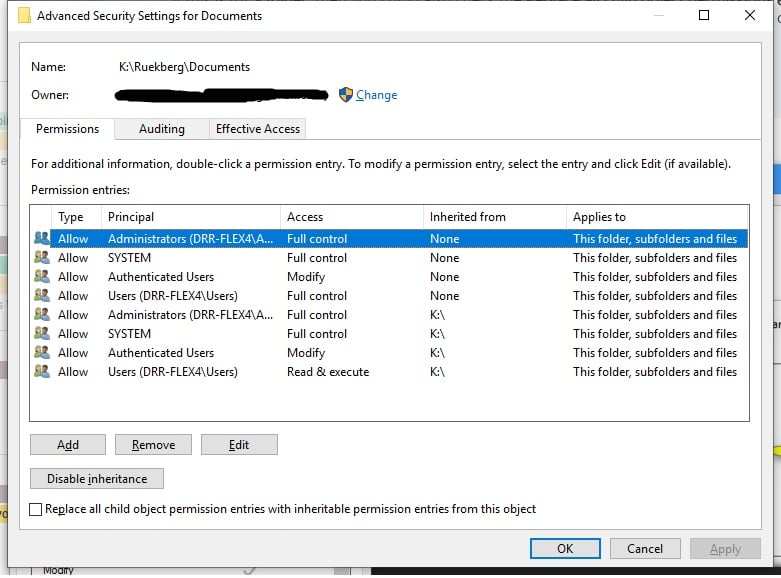Switch to the Permissions tab
This screenshot has width=781, height=578.
[67, 129]
